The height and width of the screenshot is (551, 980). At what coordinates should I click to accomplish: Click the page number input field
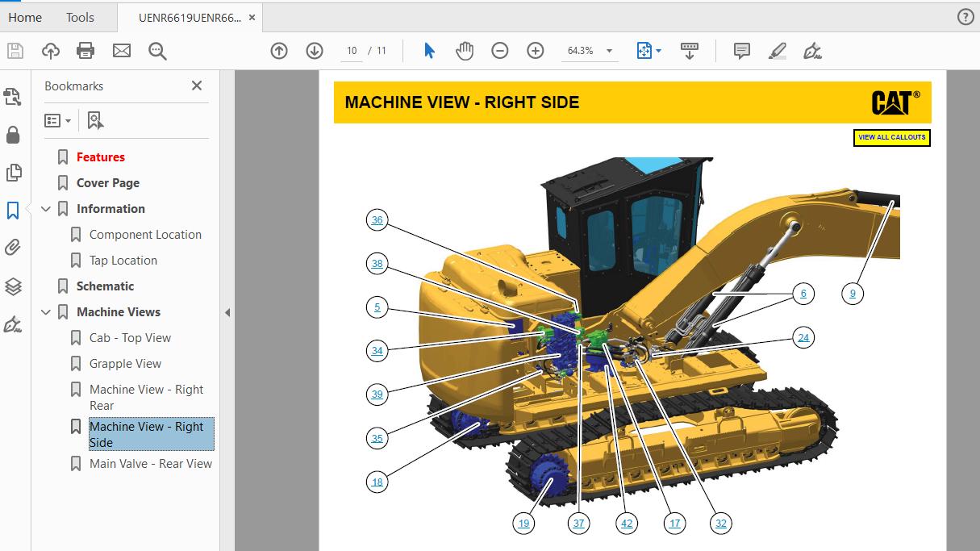(x=352, y=51)
